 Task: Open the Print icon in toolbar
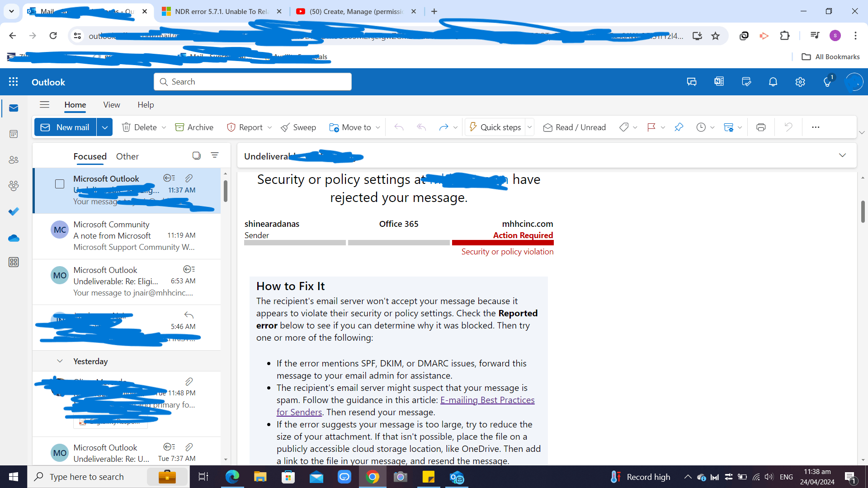pyautogui.click(x=761, y=127)
